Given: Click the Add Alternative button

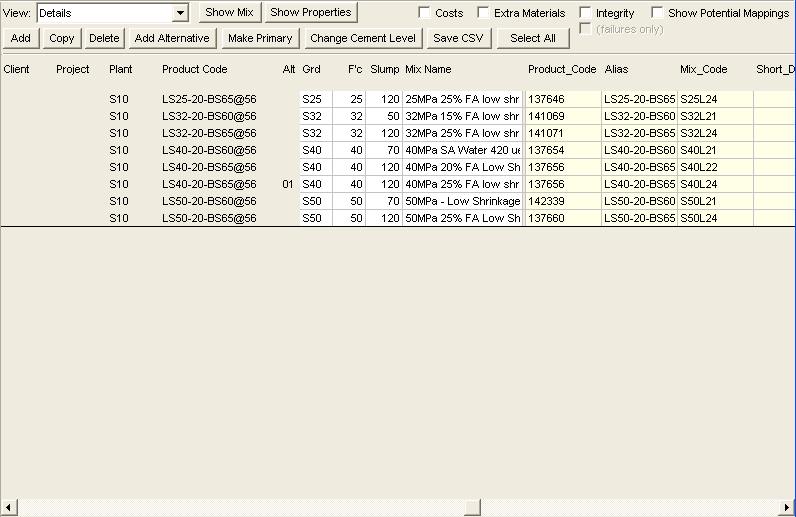Looking at the screenshot, I should pyautogui.click(x=172, y=38).
